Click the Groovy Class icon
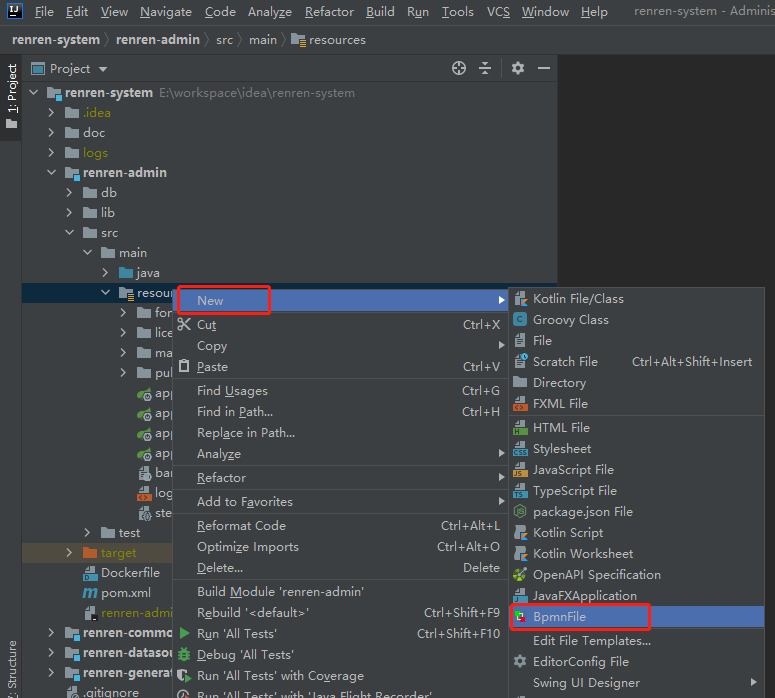 pyautogui.click(x=520, y=319)
